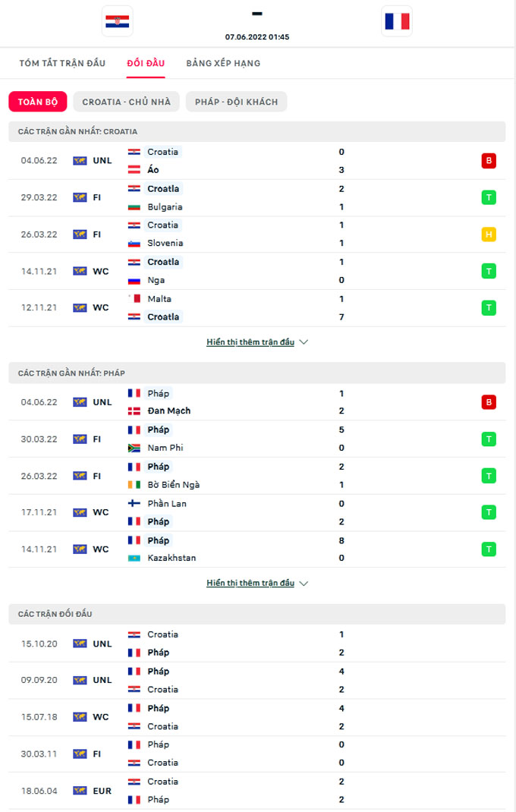
Task: Click the red B badge for Pháp vs Đan Mạch
Action: click(489, 402)
